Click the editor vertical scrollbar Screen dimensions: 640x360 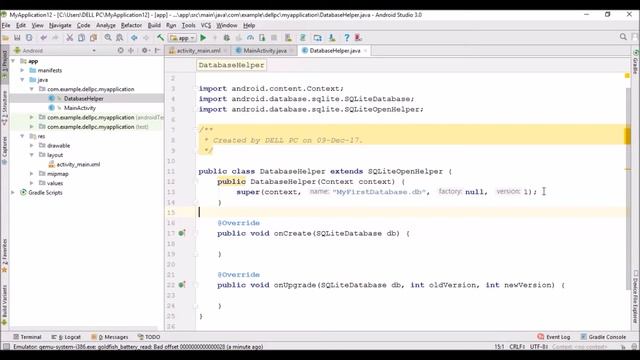pyautogui.click(x=628, y=188)
